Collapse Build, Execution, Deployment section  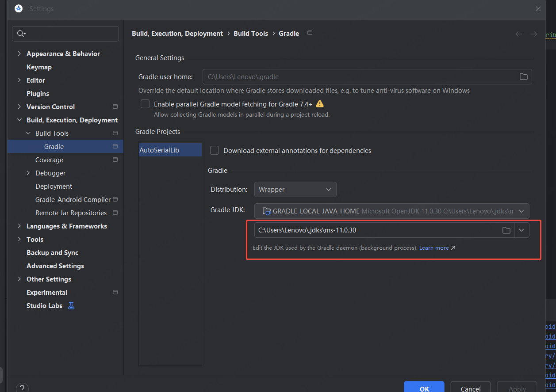[19, 120]
